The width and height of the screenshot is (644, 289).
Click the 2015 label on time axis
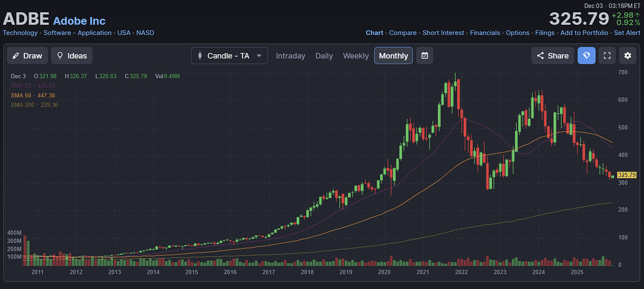[x=192, y=272]
